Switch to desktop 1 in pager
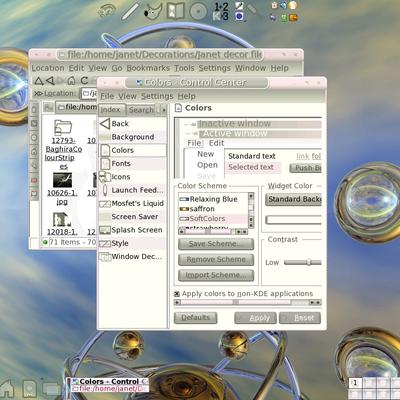Screen dimensions: 400x400 355,383
